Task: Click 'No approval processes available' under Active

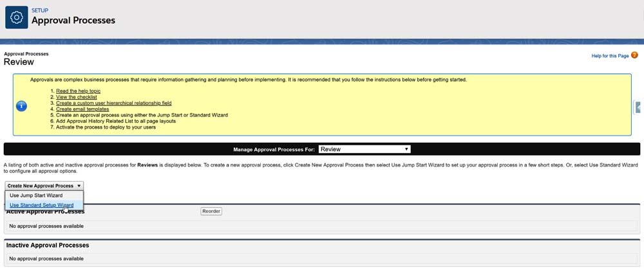Action: pyautogui.click(x=46, y=226)
